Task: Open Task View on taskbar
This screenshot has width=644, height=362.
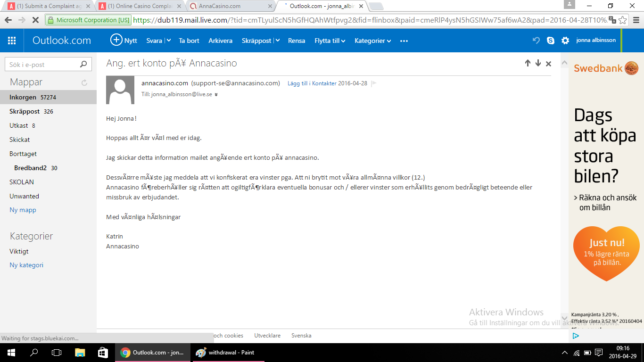Action: click(57, 353)
